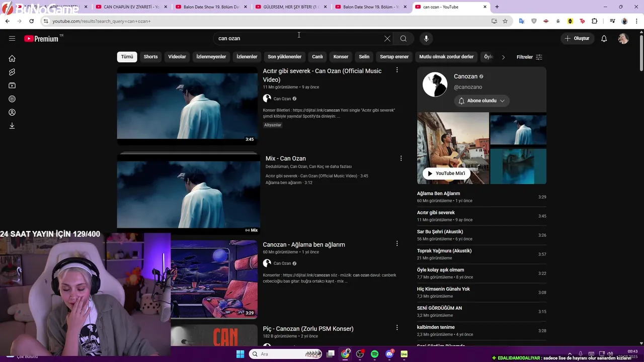Screen dimensions: 644x362
Task: Open the Abone olundu subscription dropdown
Action: [x=481, y=101]
